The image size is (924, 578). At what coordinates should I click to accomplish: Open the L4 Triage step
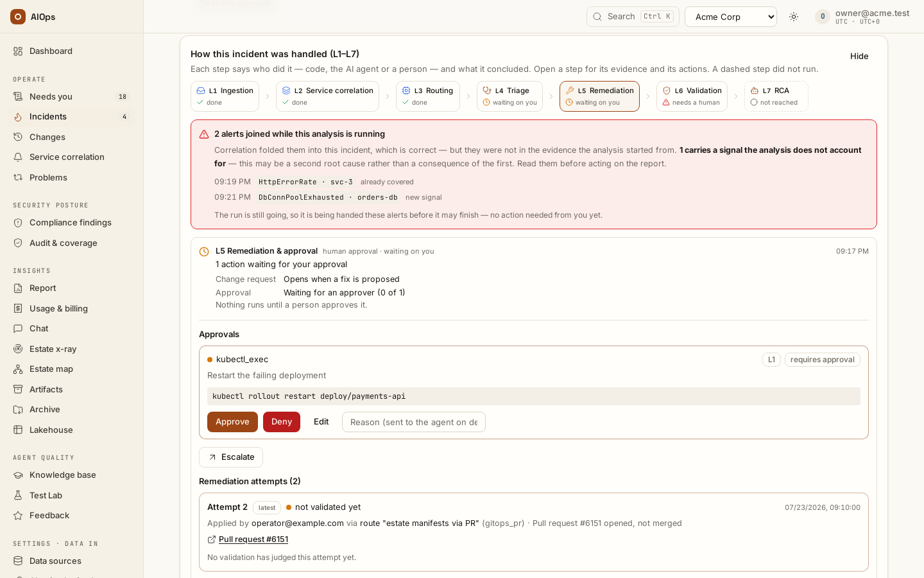[509, 96]
